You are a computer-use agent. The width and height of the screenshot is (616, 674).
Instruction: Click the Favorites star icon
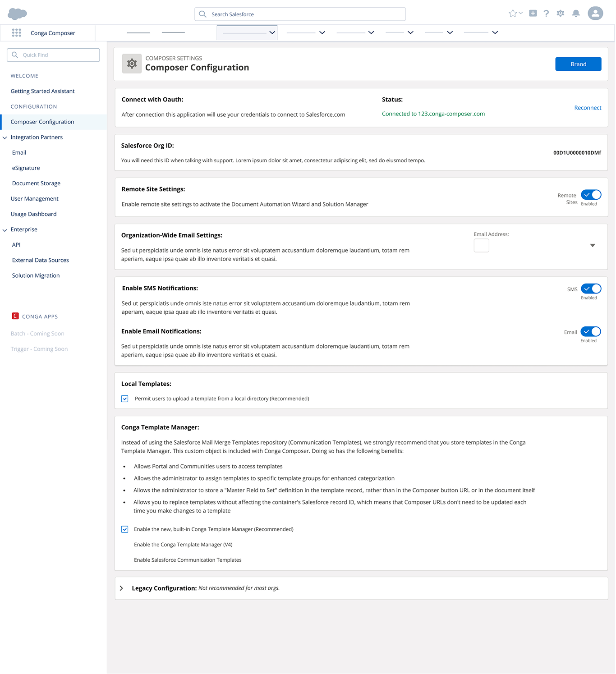pyautogui.click(x=513, y=14)
